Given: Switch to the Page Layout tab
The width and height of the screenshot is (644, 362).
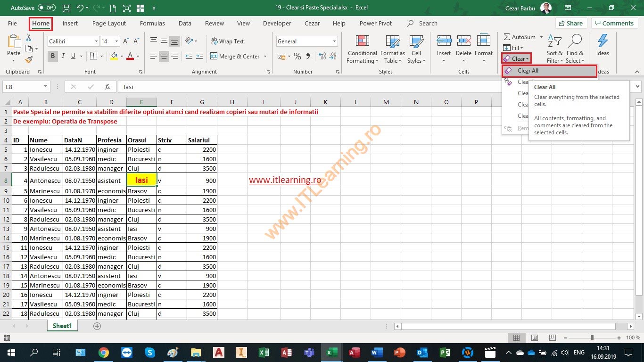Looking at the screenshot, I should pos(109,23).
